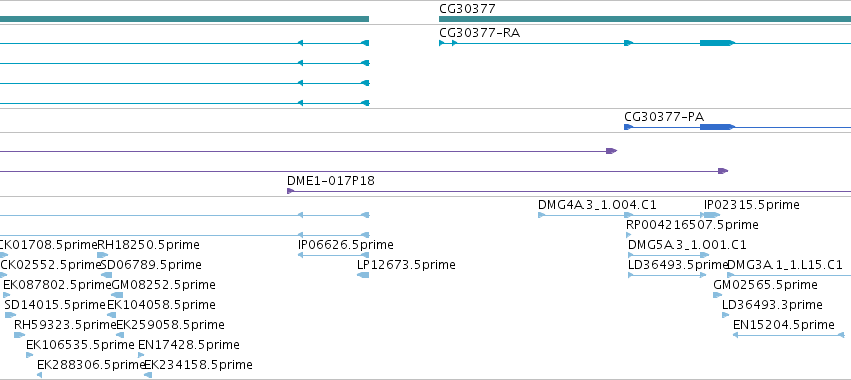Click the LP12673.5prime EST arrow glyph
Viewport: 851px width, 380px height.
coord(363,275)
